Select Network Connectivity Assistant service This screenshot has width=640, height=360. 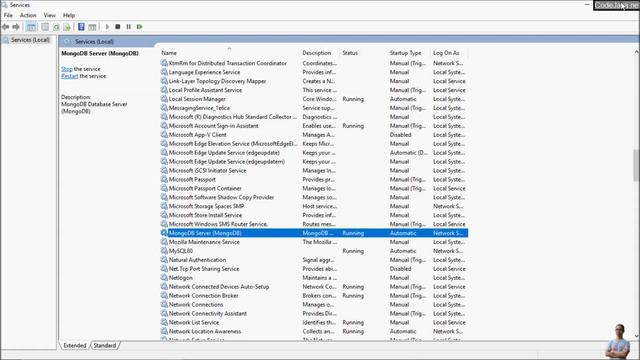point(314,313)
